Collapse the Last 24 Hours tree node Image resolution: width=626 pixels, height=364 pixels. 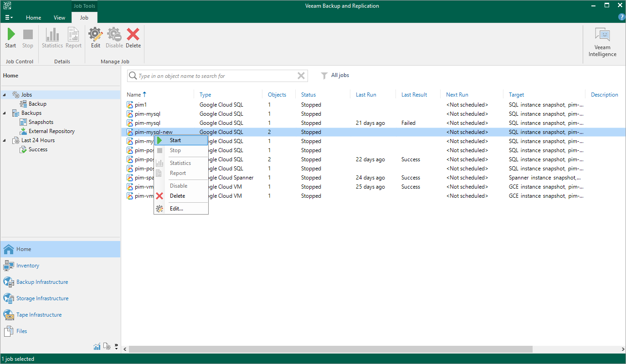(5, 140)
